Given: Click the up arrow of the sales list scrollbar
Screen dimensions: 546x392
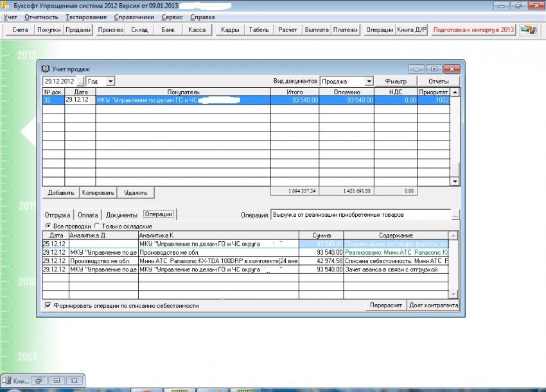Looking at the screenshot, I should 455,92.
